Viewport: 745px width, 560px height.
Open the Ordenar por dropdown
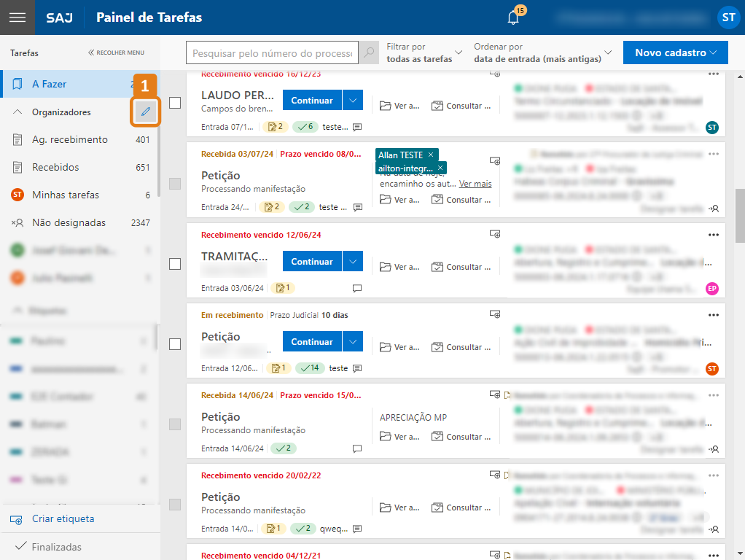(x=542, y=52)
